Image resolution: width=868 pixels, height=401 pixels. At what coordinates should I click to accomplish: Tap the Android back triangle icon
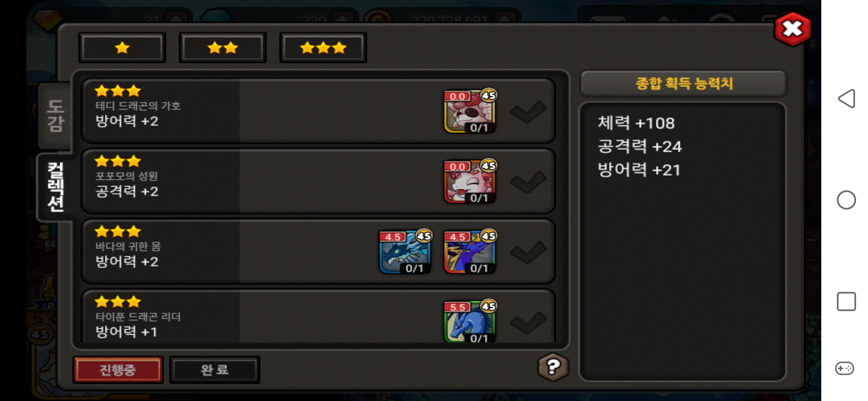pos(846,99)
